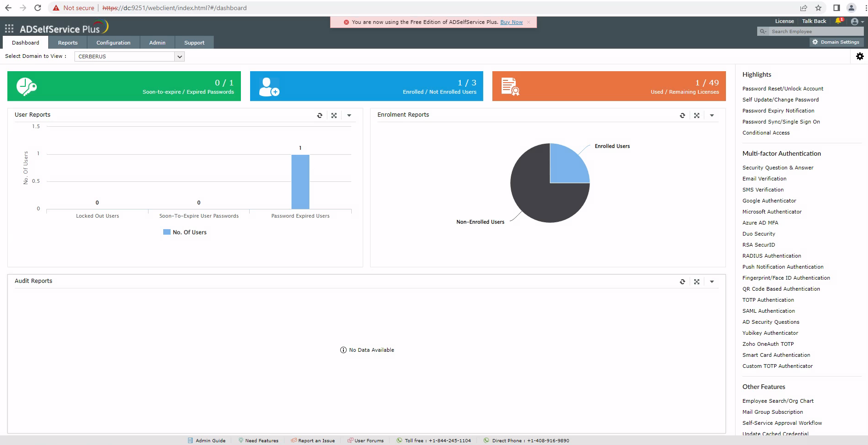This screenshot has height=445, width=868.
Task: Open the Reports tab
Action: click(68, 43)
